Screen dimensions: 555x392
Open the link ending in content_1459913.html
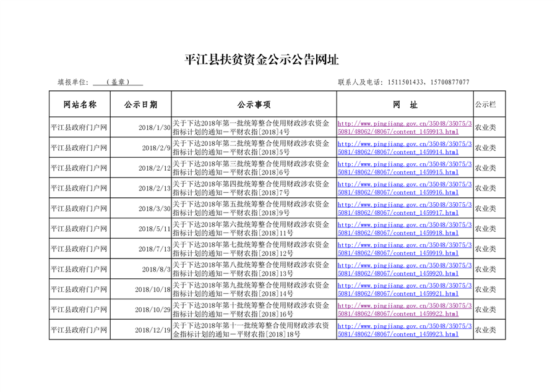click(405, 128)
